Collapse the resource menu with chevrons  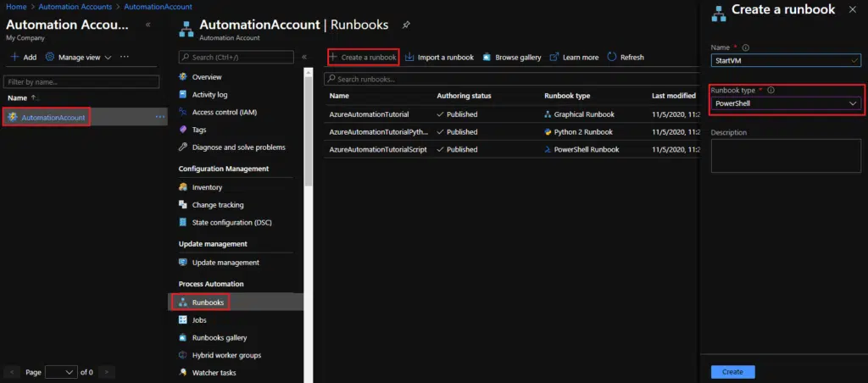pos(304,57)
